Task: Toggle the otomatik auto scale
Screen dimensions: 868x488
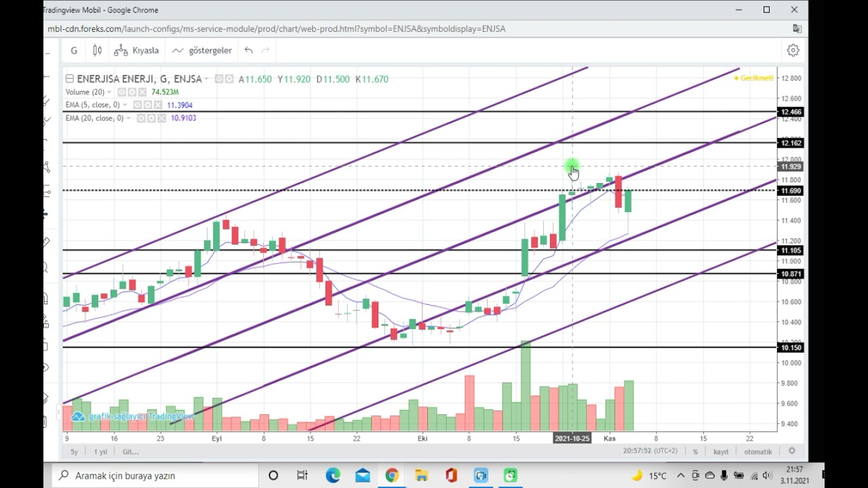Action: pyautogui.click(x=758, y=451)
